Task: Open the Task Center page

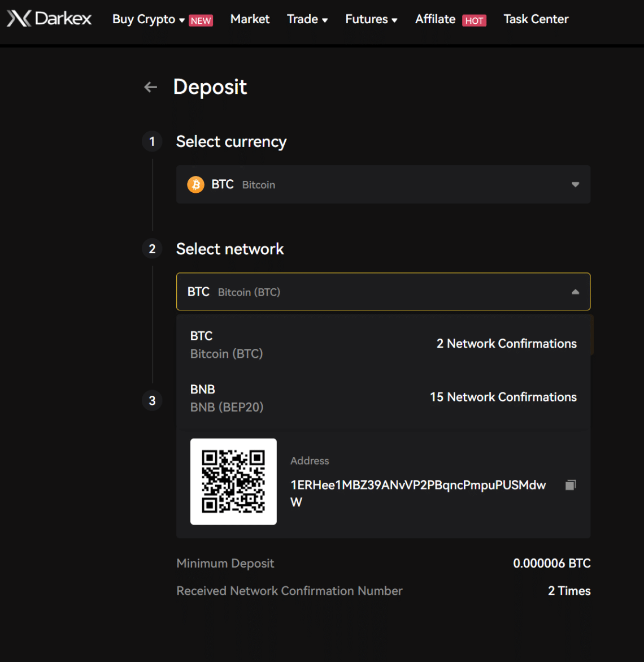Action: click(x=536, y=19)
